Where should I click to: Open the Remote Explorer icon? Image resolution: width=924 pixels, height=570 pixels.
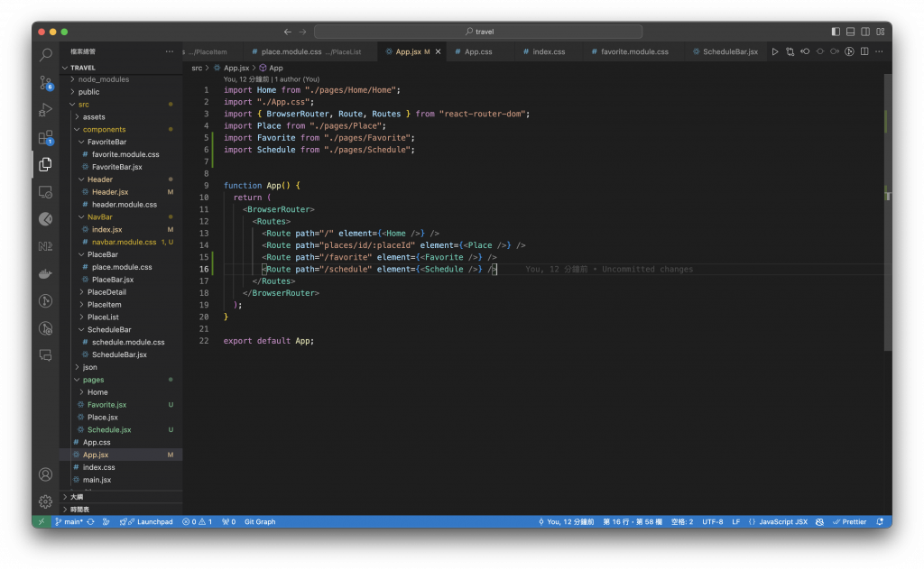pyautogui.click(x=45, y=192)
